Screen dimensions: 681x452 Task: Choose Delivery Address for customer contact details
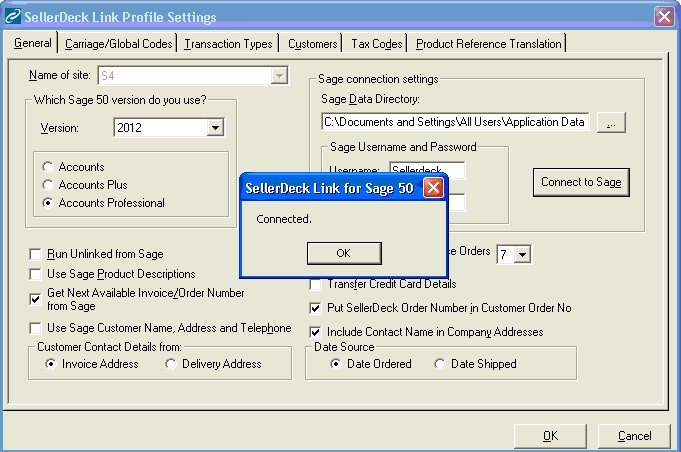point(171,365)
